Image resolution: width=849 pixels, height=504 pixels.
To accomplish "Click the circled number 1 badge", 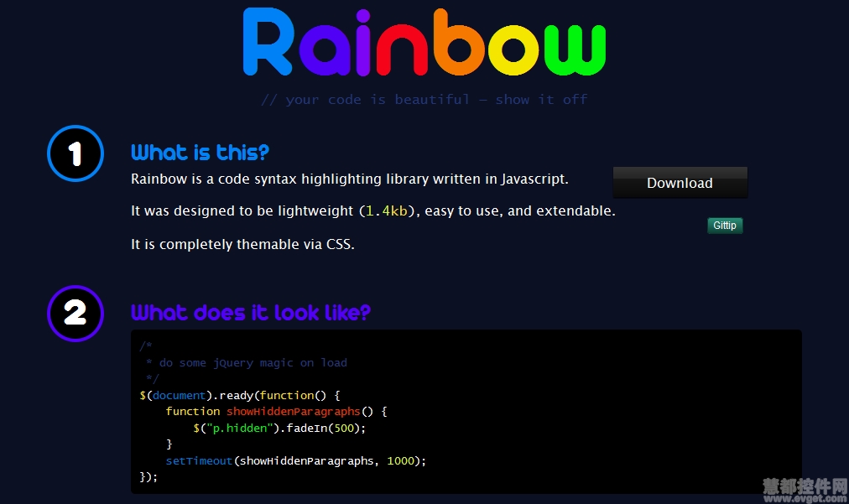I will [x=76, y=153].
